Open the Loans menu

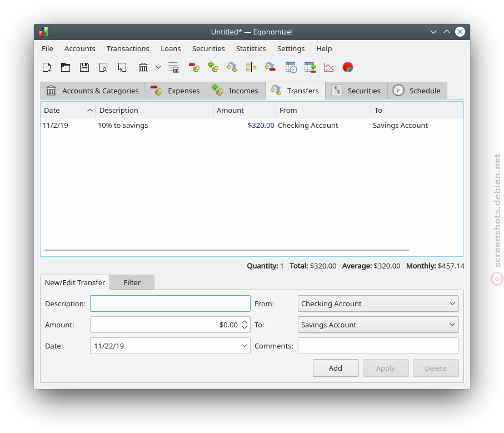point(171,48)
